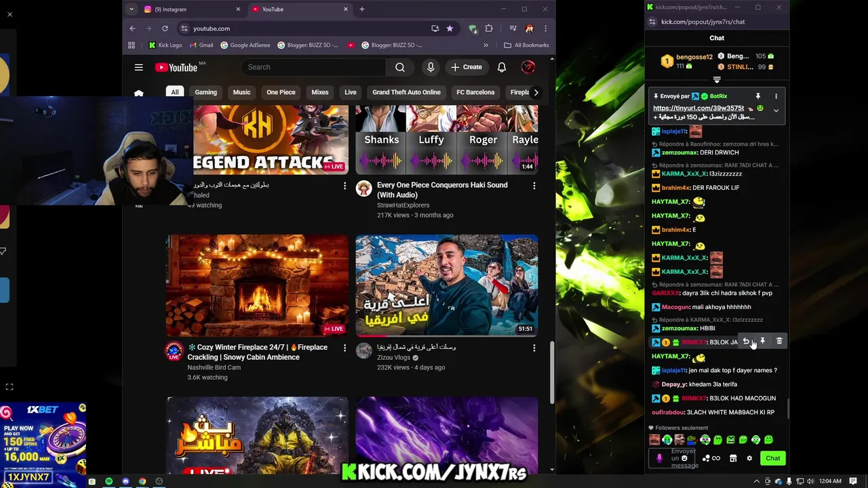
Task: Open Cozy Winter Fireplace video thumbnail
Action: pos(258,285)
